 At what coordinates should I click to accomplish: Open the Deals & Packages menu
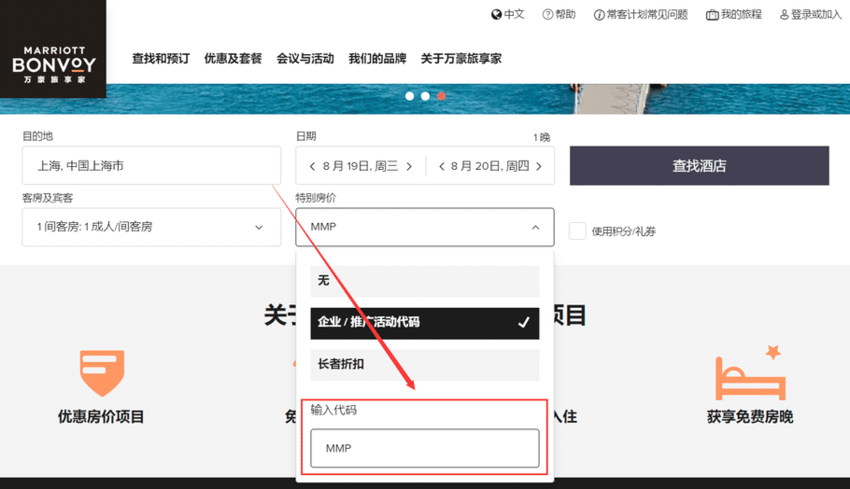pyautogui.click(x=233, y=59)
